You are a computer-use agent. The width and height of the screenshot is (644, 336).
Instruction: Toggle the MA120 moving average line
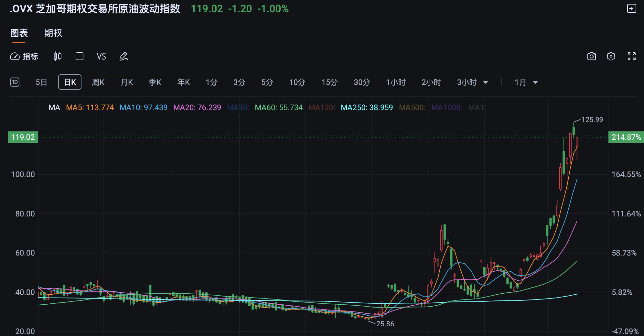coord(321,108)
